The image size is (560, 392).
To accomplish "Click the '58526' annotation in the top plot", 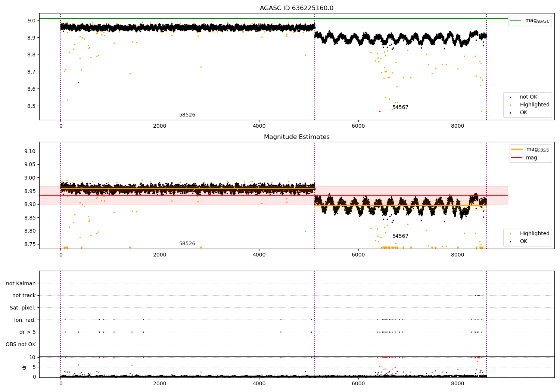I will point(187,115).
